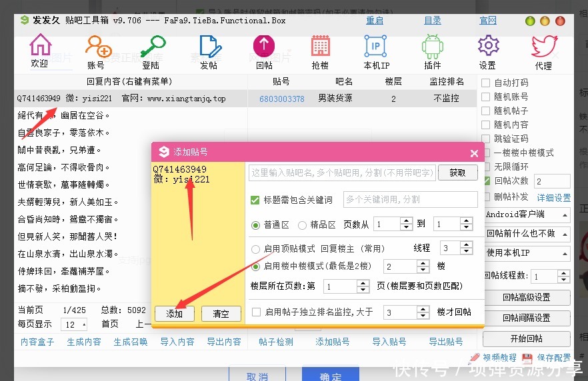Image resolution: width=588 pixels, height=381 pixels.
Task: Click the 回帖次数 value field
Action: pos(553,181)
